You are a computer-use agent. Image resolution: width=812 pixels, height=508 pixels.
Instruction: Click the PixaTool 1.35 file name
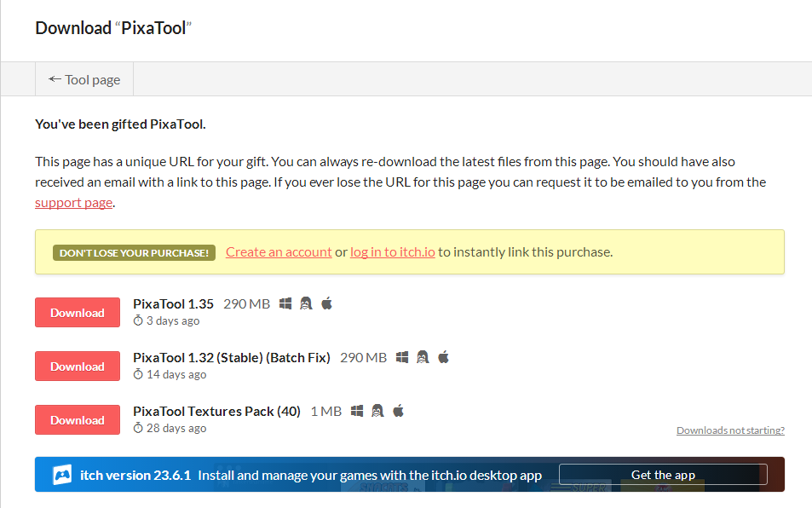(174, 304)
